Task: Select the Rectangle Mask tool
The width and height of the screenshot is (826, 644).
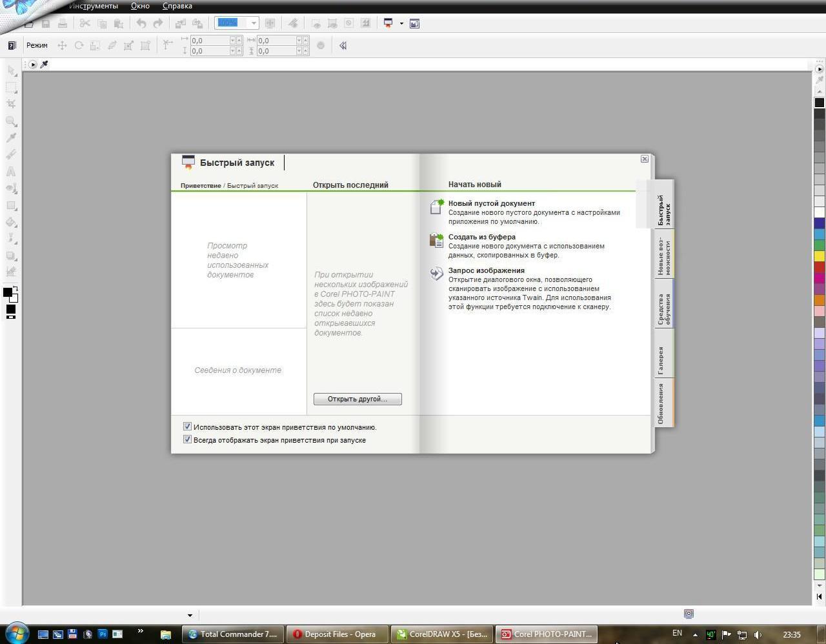Action: point(11,87)
